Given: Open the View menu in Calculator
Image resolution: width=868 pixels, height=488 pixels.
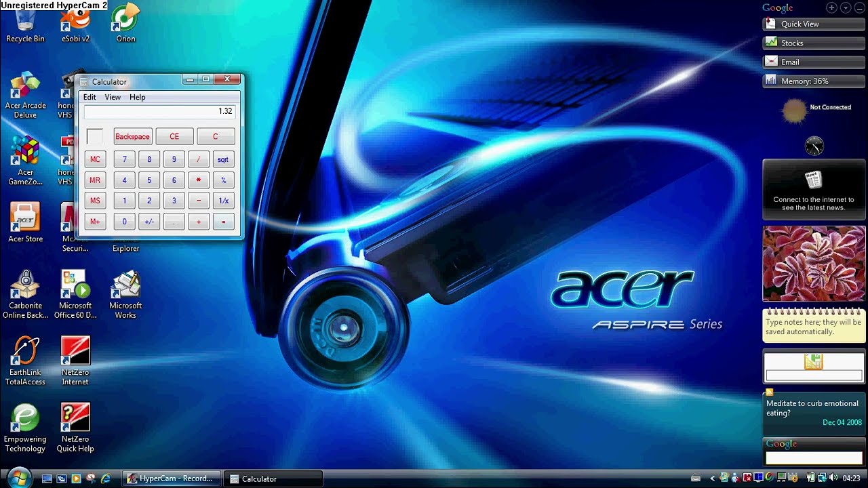Looking at the screenshot, I should click(x=113, y=97).
